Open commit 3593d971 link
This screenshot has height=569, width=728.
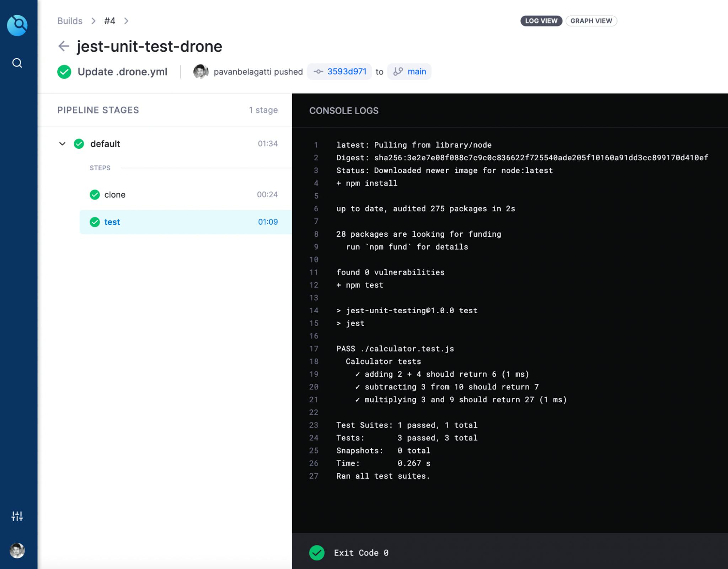coord(347,71)
